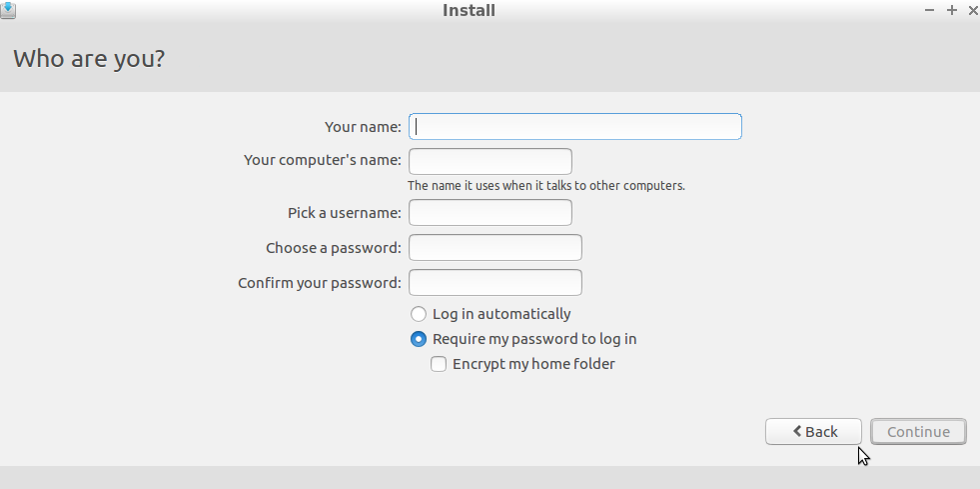
Task: Click the Install window title text
Action: (x=469, y=11)
